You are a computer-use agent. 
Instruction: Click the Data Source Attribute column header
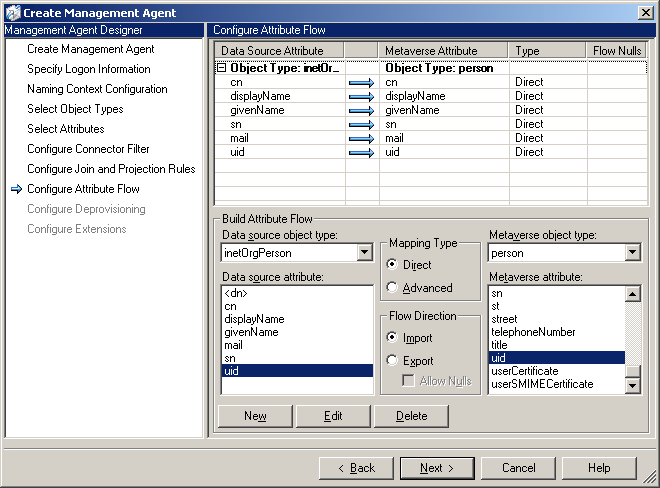279,51
